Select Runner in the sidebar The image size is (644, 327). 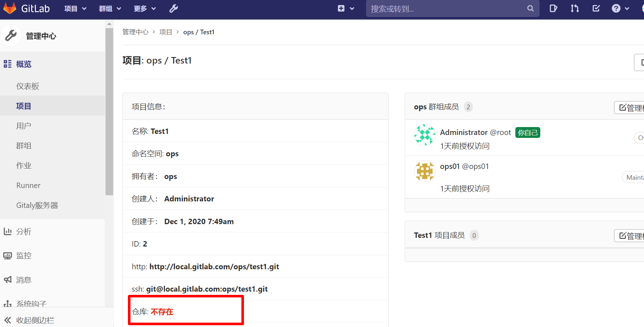[x=28, y=185]
